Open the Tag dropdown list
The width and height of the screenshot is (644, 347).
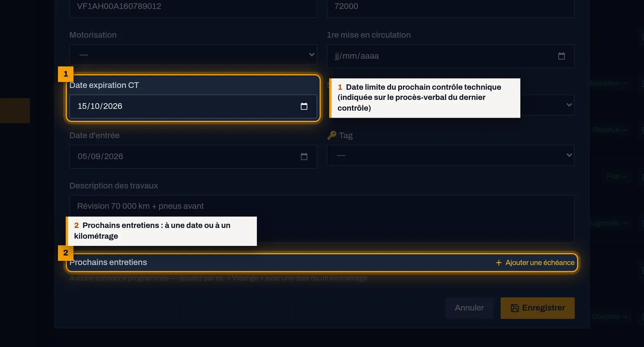pyautogui.click(x=450, y=155)
